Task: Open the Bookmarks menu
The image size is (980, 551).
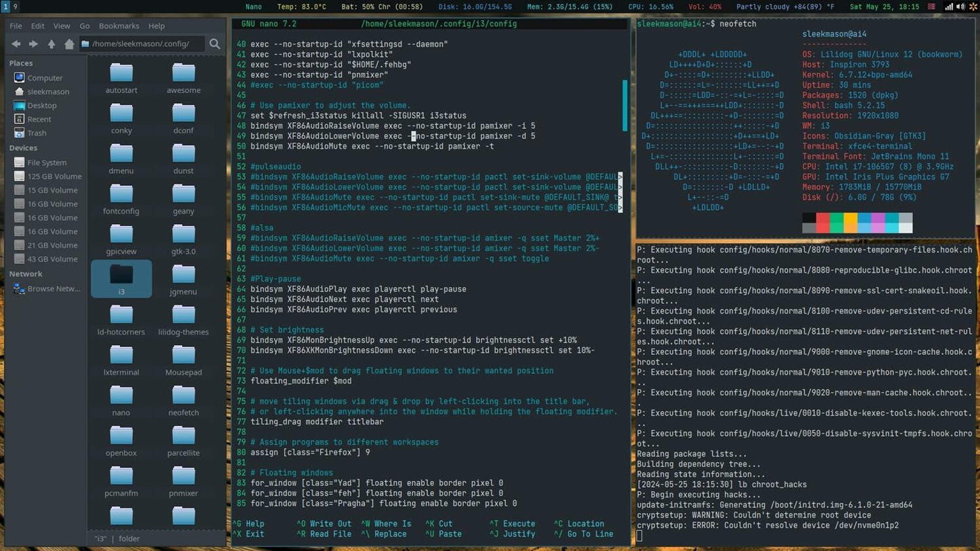Action: tap(119, 26)
